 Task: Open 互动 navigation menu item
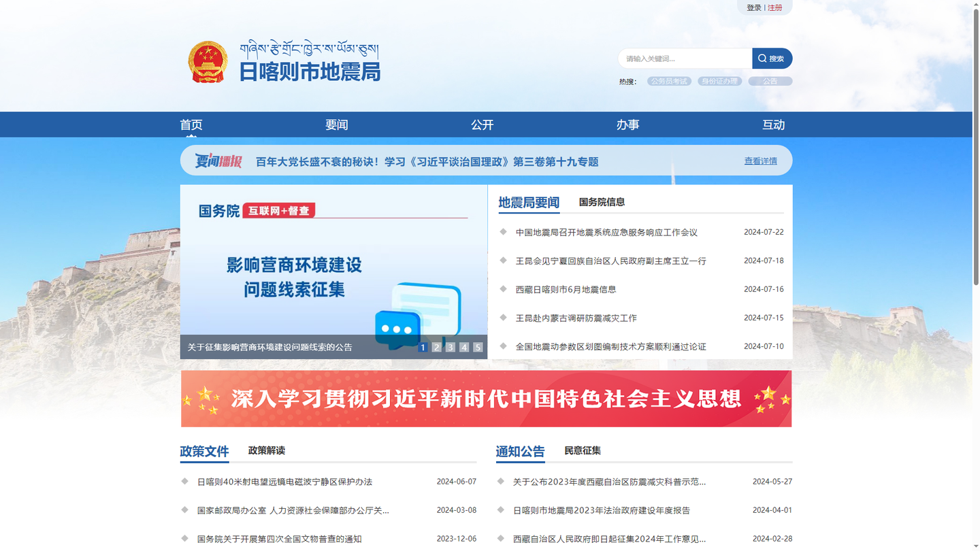[774, 124]
